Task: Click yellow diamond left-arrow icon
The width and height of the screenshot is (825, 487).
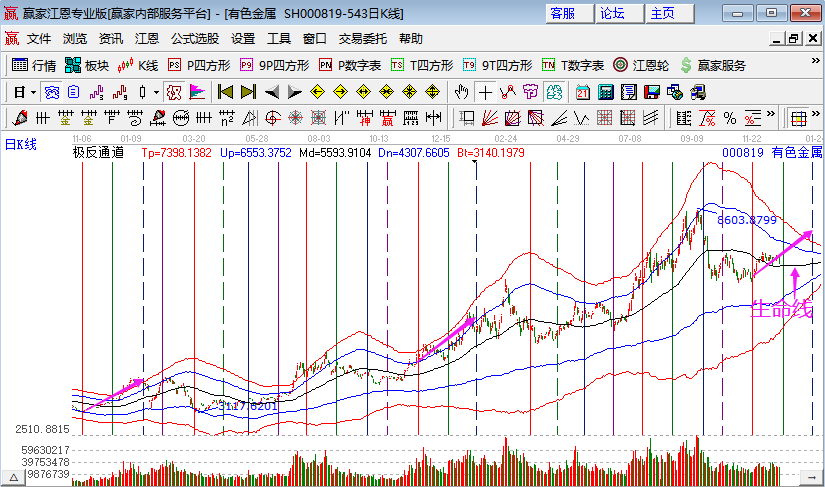Action: [317, 93]
